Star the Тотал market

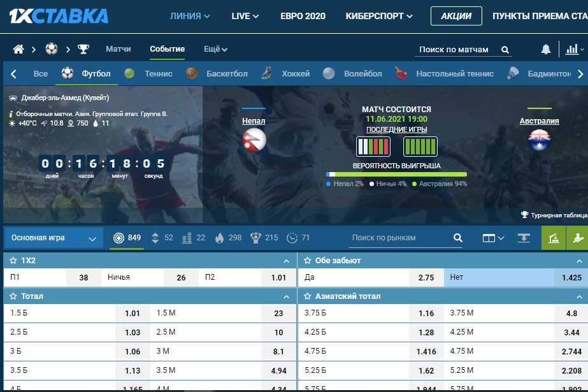pyautogui.click(x=13, y=296)
